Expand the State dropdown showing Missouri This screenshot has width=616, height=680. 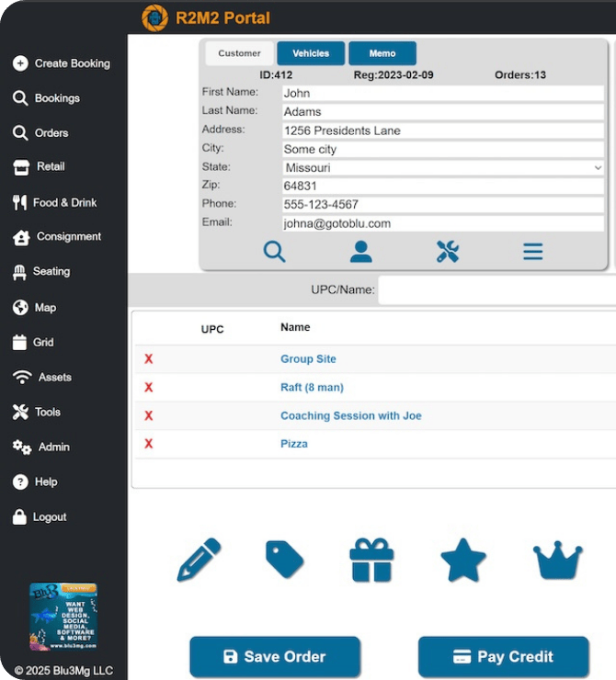(443, 168)
